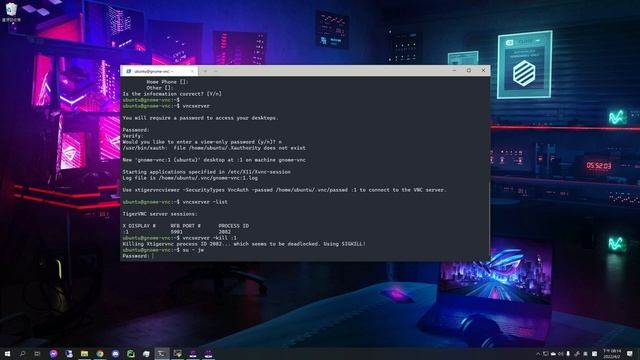This screenshot has width=640, height=360.
Task: Click the 'Is the information correct?' line
Action: (x=172, y=94)
